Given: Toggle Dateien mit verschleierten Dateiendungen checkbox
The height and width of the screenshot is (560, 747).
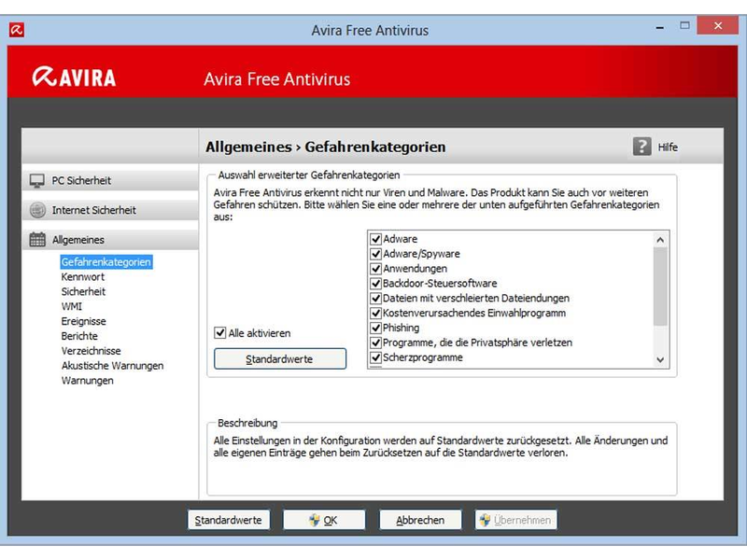Looking at the screenshot, I should tap(376, 298).
